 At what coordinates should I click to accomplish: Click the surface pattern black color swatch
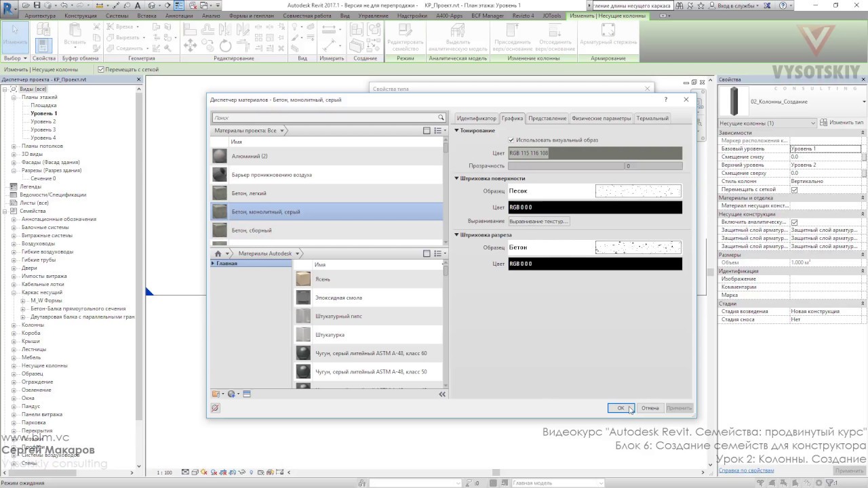tap(595, 207)
